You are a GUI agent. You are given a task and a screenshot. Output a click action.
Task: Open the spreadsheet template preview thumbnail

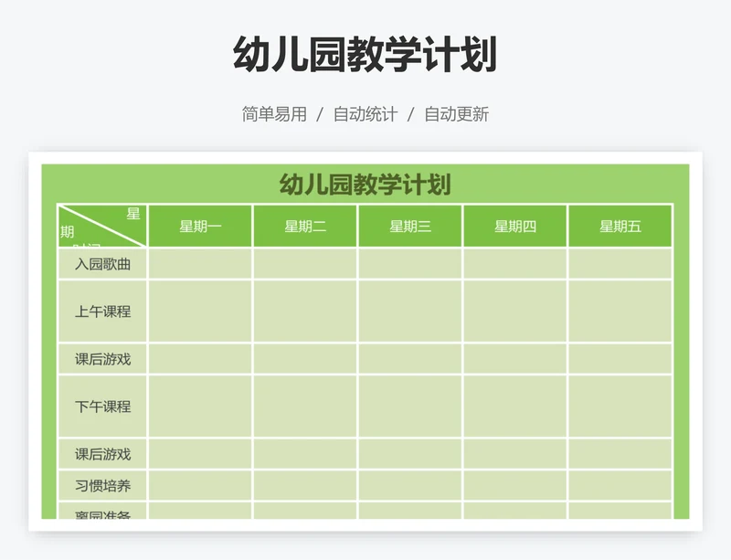tap(365, 342)
